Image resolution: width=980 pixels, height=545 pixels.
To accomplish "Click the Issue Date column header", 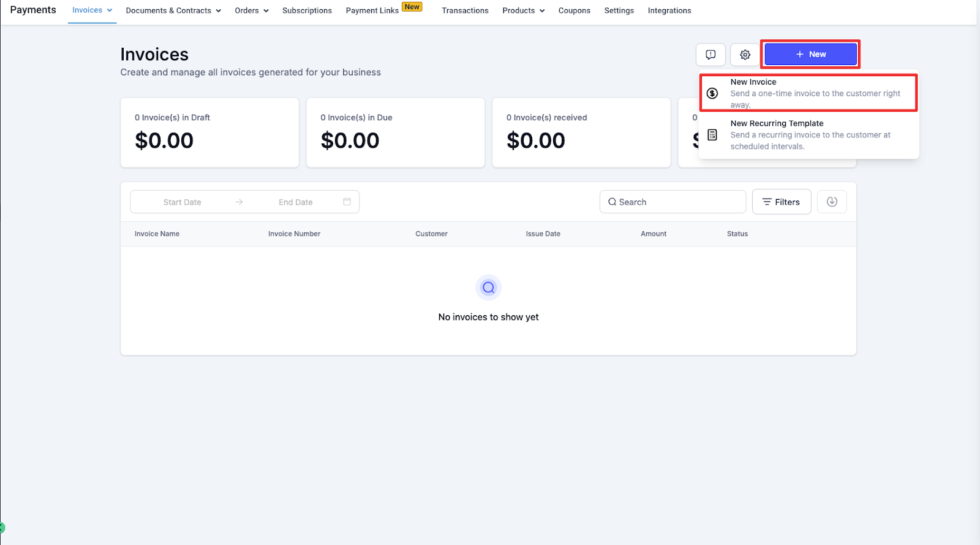I will pos(543,234).
